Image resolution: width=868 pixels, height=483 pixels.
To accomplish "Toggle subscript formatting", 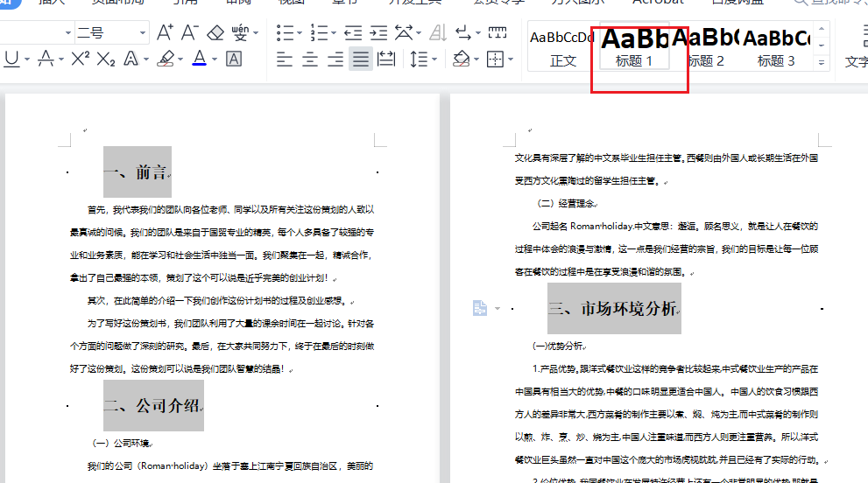I will 106,59.
